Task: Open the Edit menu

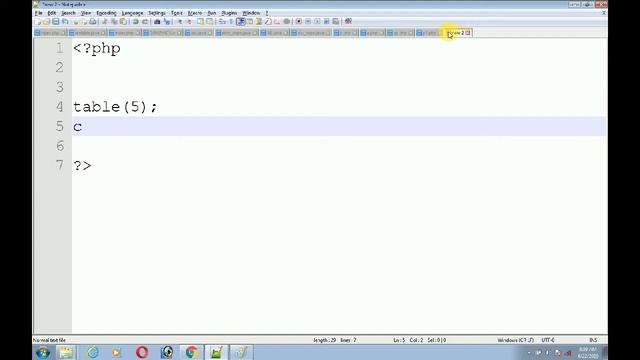Action: coord(51,13)
